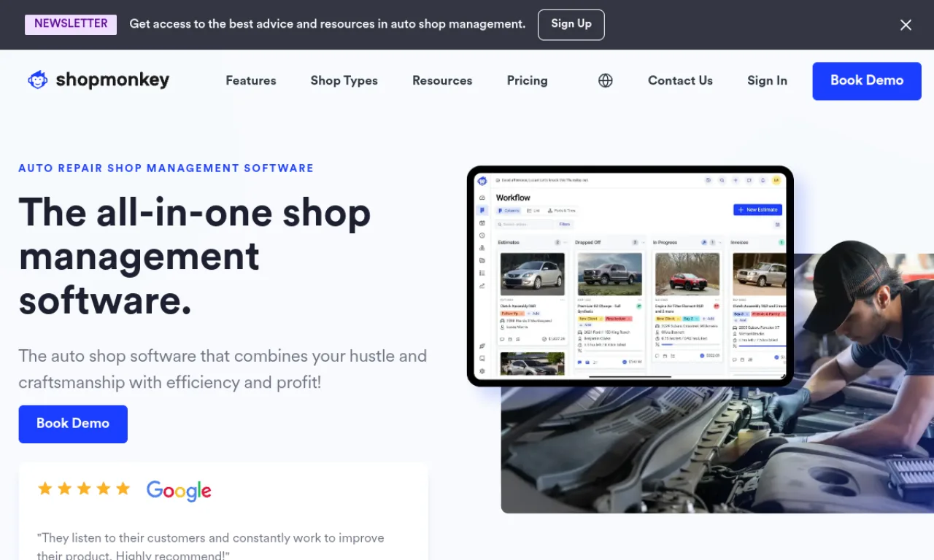Click the monkey logo in the mockup sidebar
This screenshot has height=560, width=934.
[x=482, y=181]
